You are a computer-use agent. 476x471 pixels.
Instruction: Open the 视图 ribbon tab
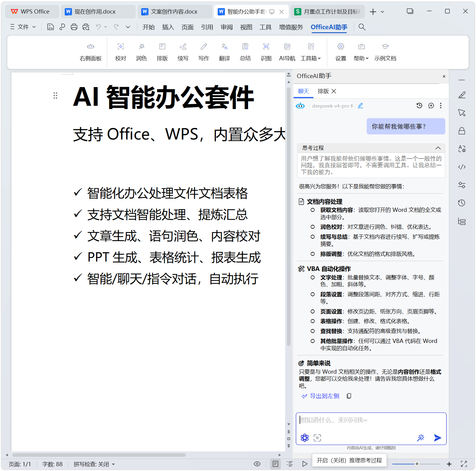pyautogui.click(x=246, y=27)
